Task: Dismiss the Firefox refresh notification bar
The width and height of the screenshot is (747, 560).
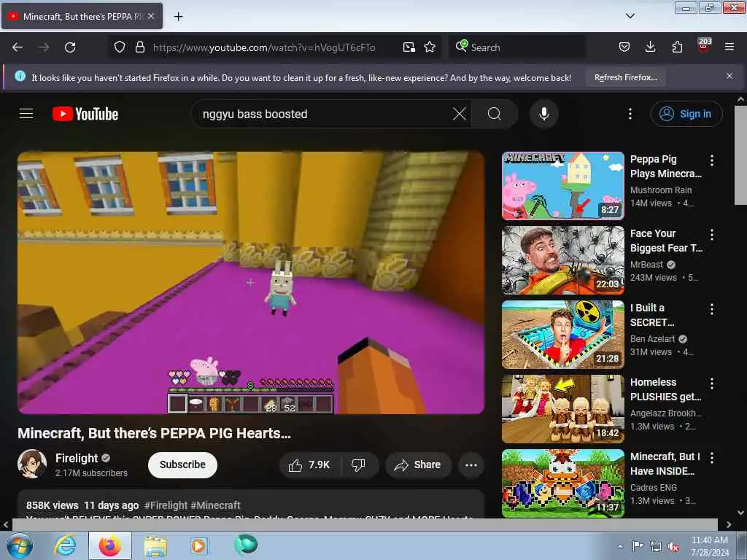Action: (729, 76)
